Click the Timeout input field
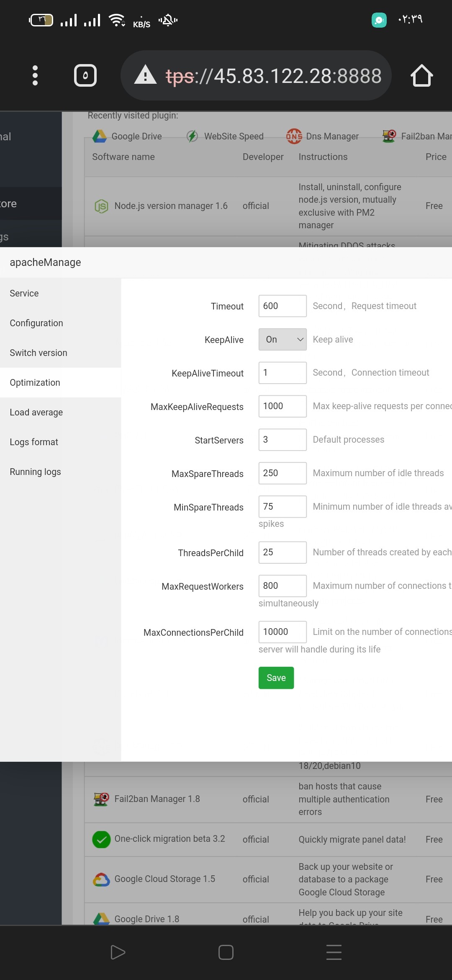Screen dimensions: 452x980 (x=282, y=306)
